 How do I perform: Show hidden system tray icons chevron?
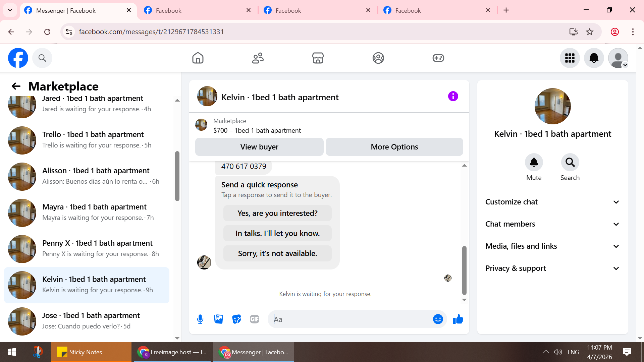pos(546,352)
